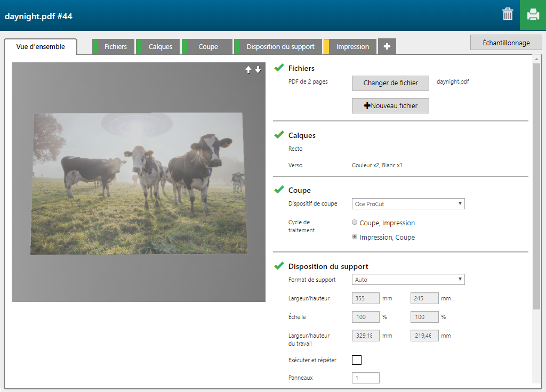Click the vertical scrollbar thumb
546x392 pixels.
click(536, 186)
